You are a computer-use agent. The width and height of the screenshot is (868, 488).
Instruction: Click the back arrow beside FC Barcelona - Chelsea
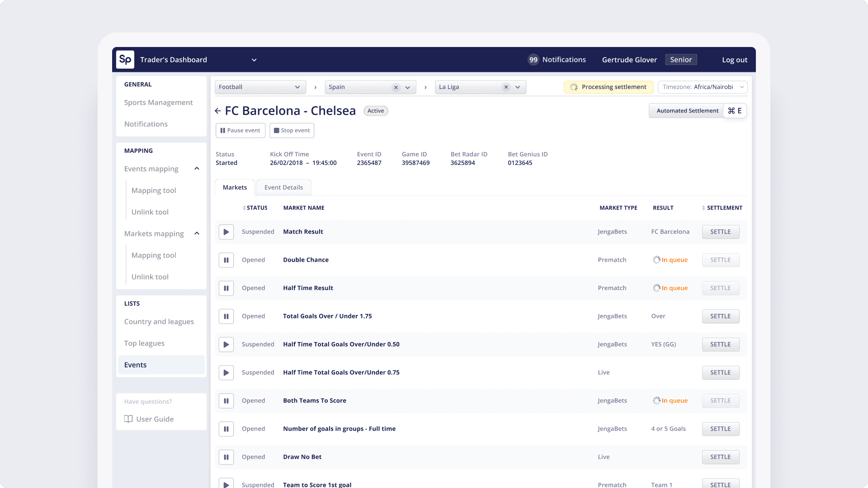point(218,111)
